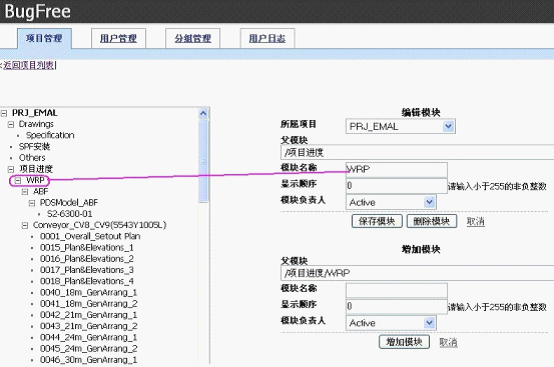Click 取消 next to 增加模块 button
Viewport: 554px width, 367px height.
point(448,342)
